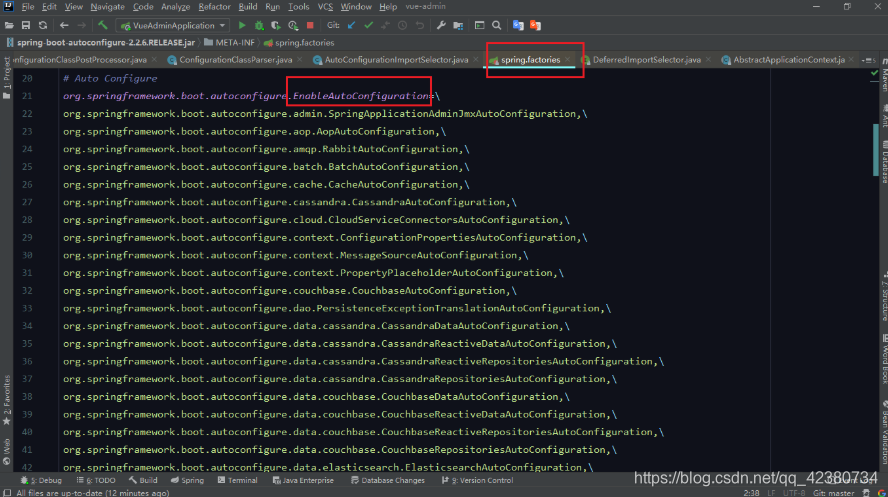The width and height of the screenshot is (888, 497).
Task: Click the Synchronize/reload icon
Action: 43,25
